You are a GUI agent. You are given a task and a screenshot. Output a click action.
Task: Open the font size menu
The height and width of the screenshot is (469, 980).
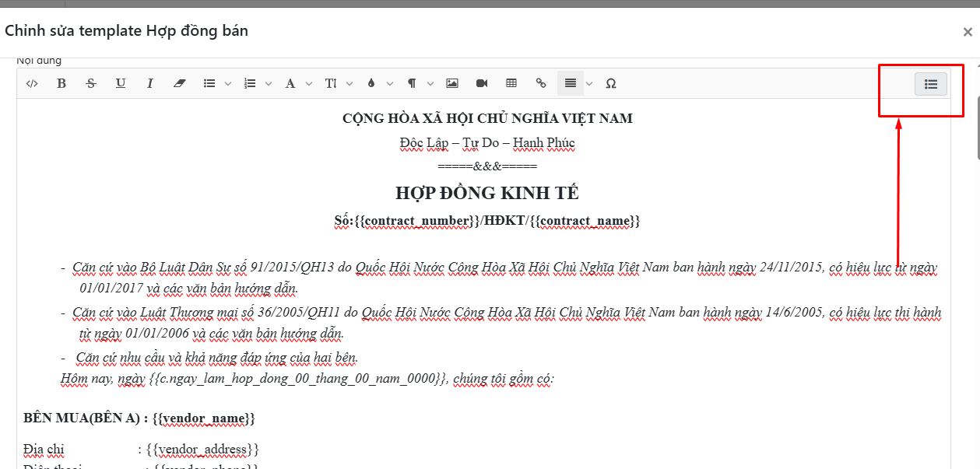(332, 83)
